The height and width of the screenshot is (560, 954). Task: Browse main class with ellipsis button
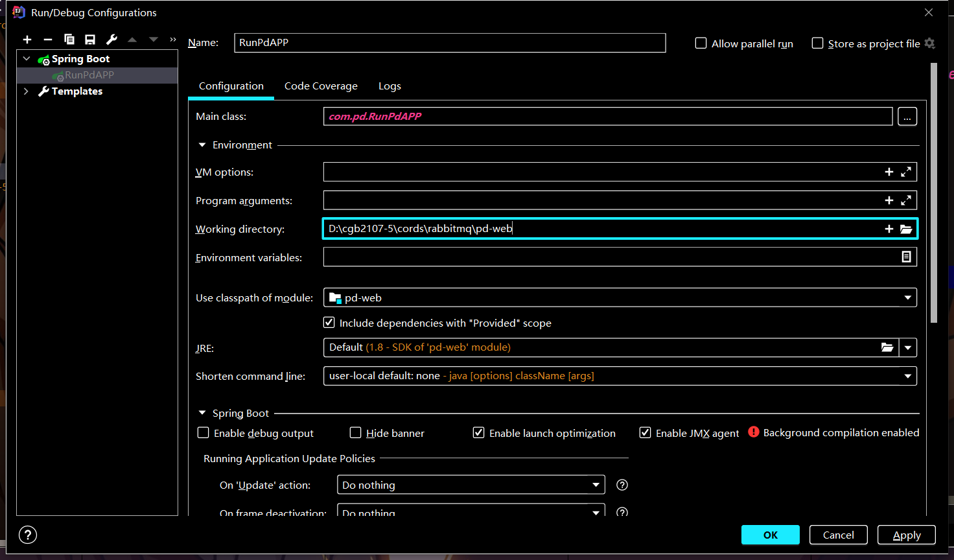pos(907,117)
